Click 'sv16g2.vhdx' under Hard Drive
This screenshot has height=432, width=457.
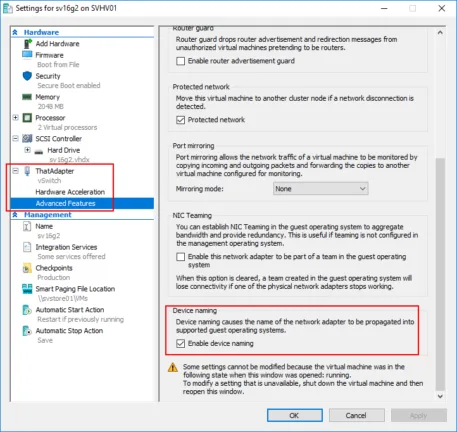69,160
